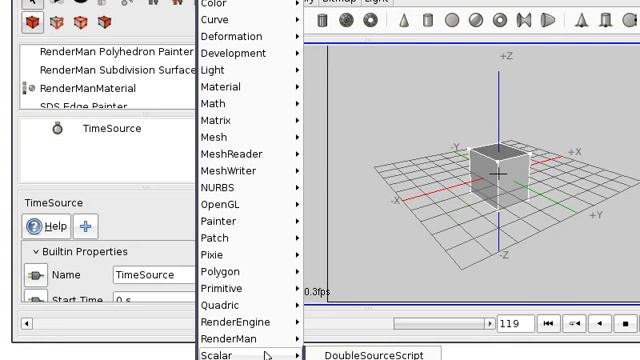Rewind the animation to the beginning
This screenshot has width=640, height=360.
pyautogui.click(x=548, y=324)
